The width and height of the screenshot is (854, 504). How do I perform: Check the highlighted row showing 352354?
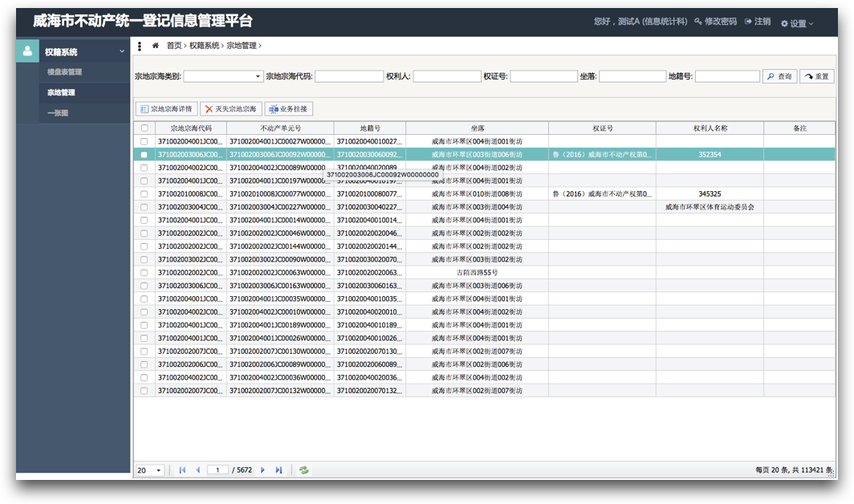144,154
